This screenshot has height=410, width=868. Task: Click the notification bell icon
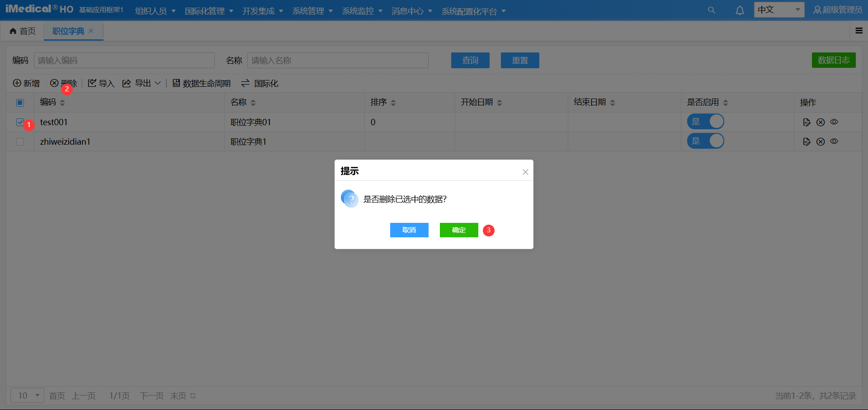coord(740,9)
